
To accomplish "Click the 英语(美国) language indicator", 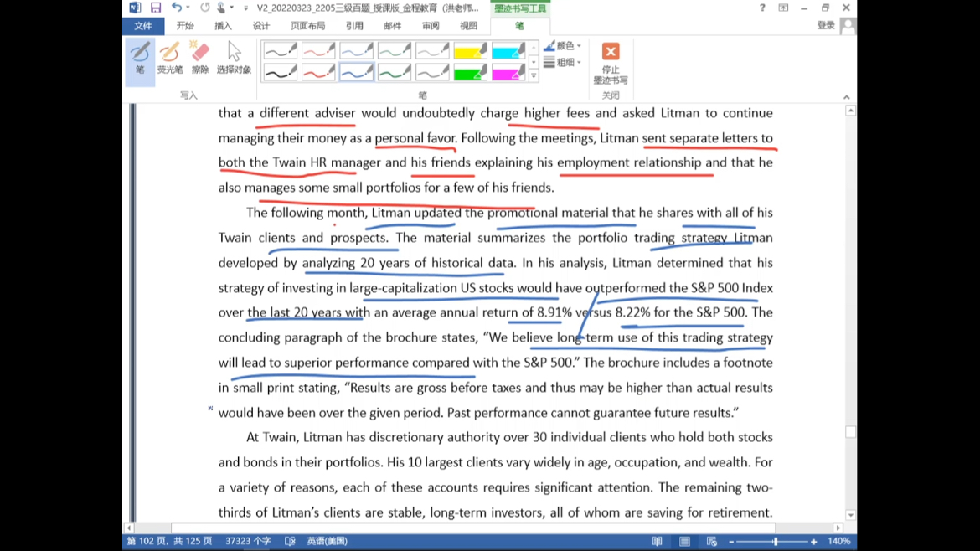I will tap(327, 542).
